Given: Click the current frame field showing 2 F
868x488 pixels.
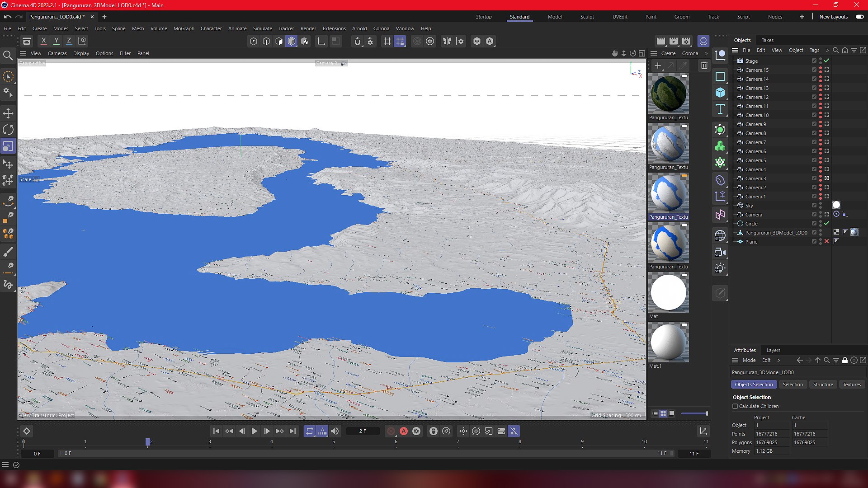Looking at the screenshot, I should point(363,432).
